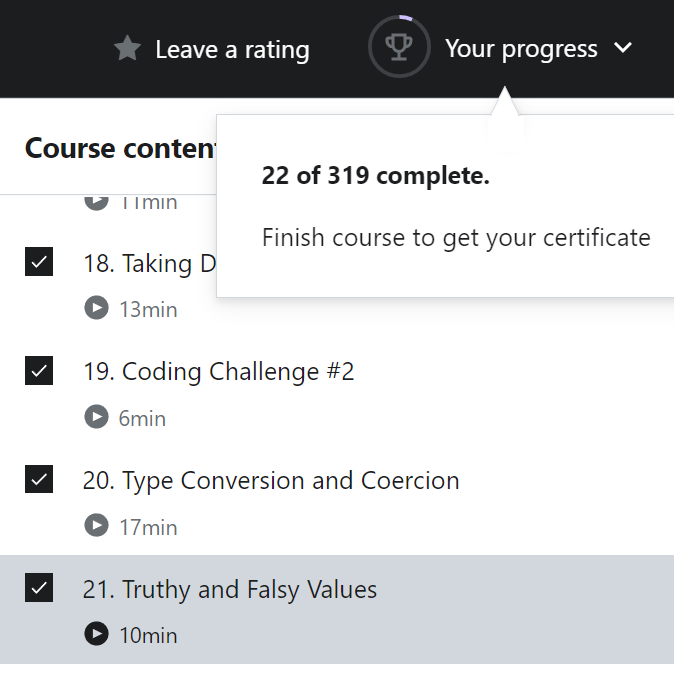Click the star icon beside Leave a rating

[x=127, y=48]
